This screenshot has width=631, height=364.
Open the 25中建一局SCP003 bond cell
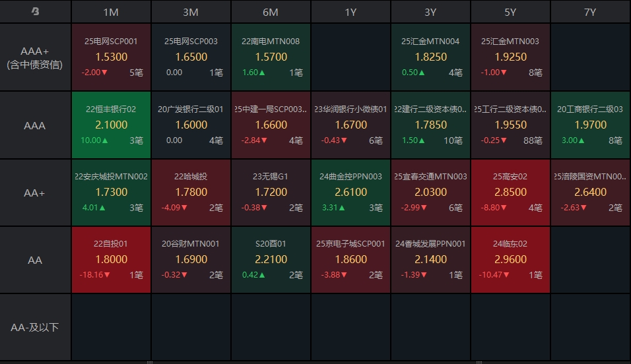[271, 125]
